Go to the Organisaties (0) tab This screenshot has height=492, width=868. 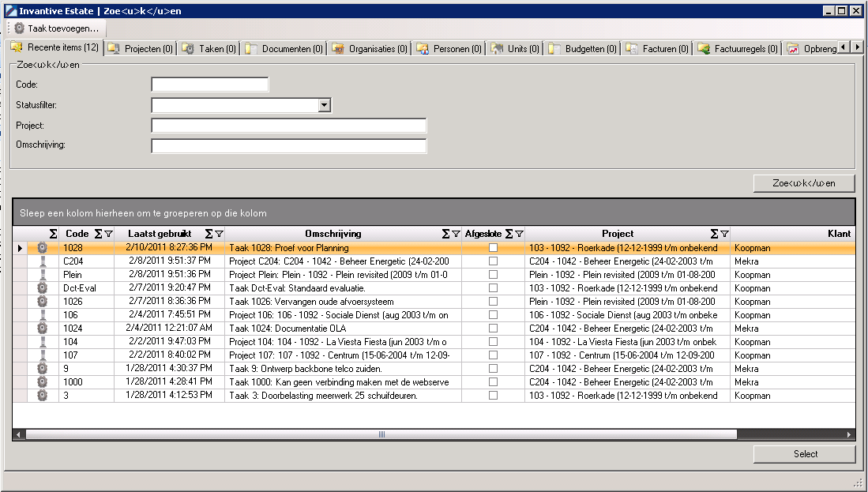click(x=370, y=49)
